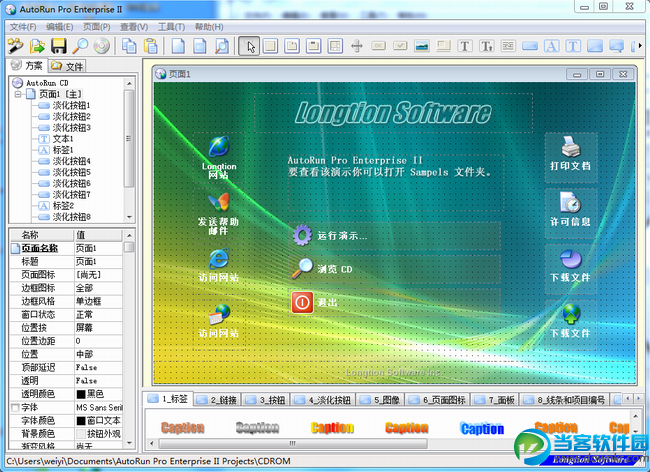
Task: Open the 文件(F) menu
Action: coord(23,27)
